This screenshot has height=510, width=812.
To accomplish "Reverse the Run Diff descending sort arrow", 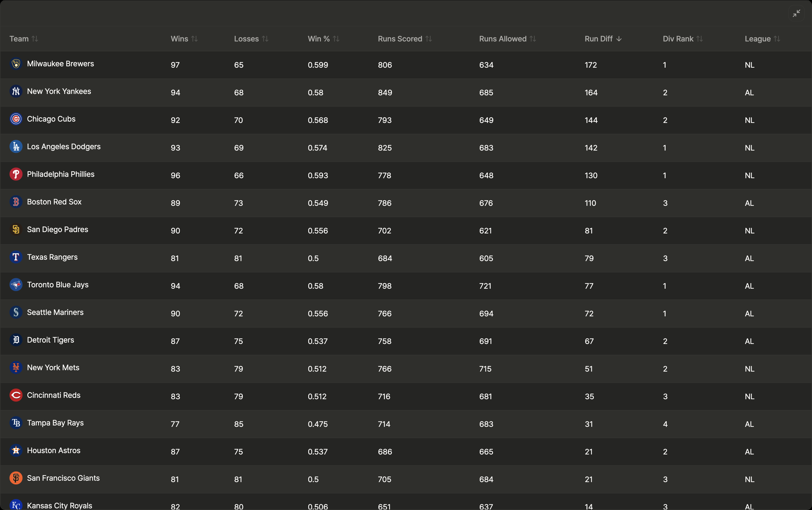I will coord(619,39).
